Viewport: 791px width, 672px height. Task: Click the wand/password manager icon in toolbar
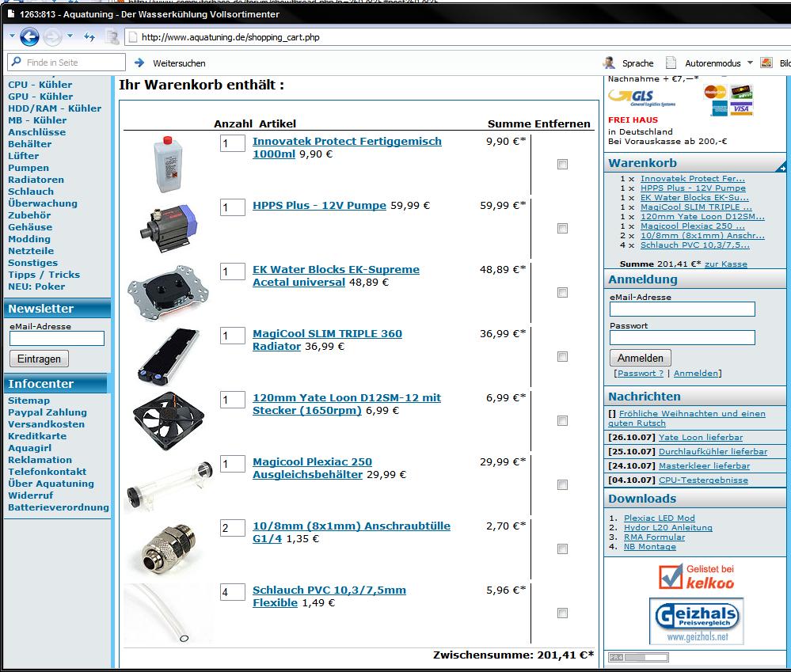pos(112,36)
